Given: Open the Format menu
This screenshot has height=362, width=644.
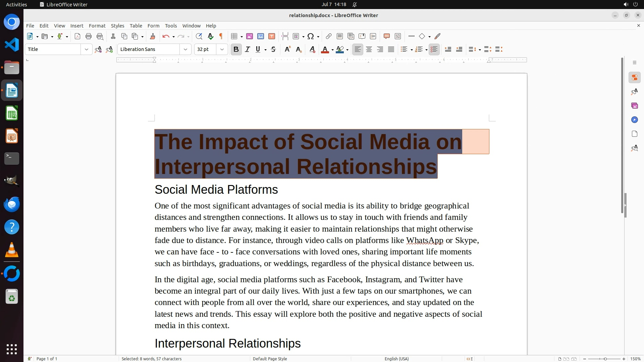Looking at the screenshot, I should click(x=97, y=25).
